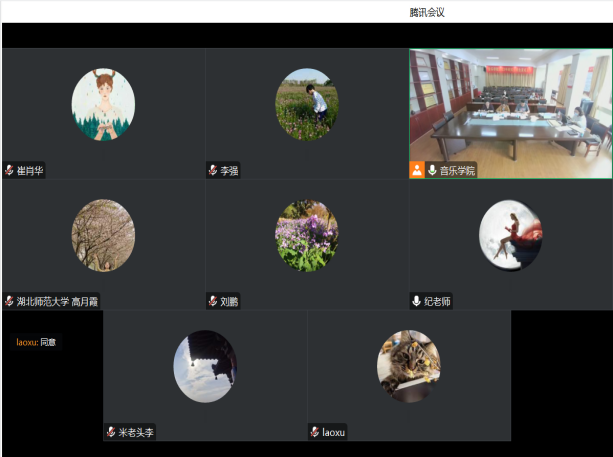Screen dimensions: 613x457
Task: Click the muted mic icon for 湖北师范大学 高月霞
Action: (x=9, y=301)
